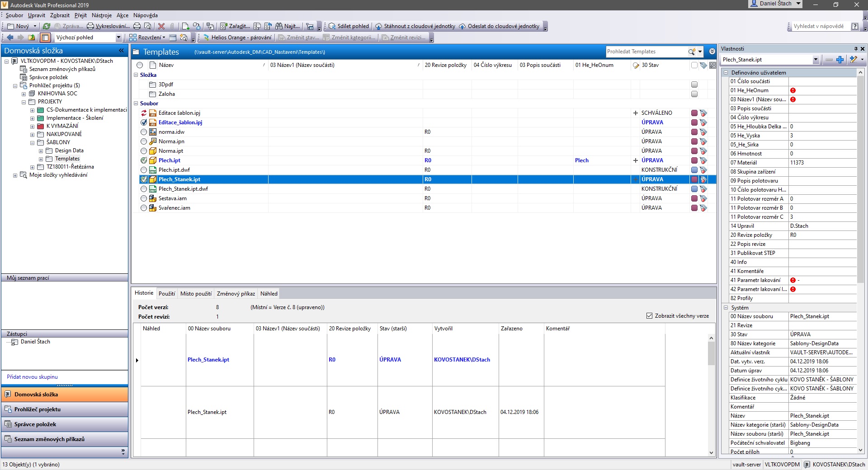Tick the checkbox in 3Dpdf folder row
This screenshot has width=868, height=470.
(694, 85)
